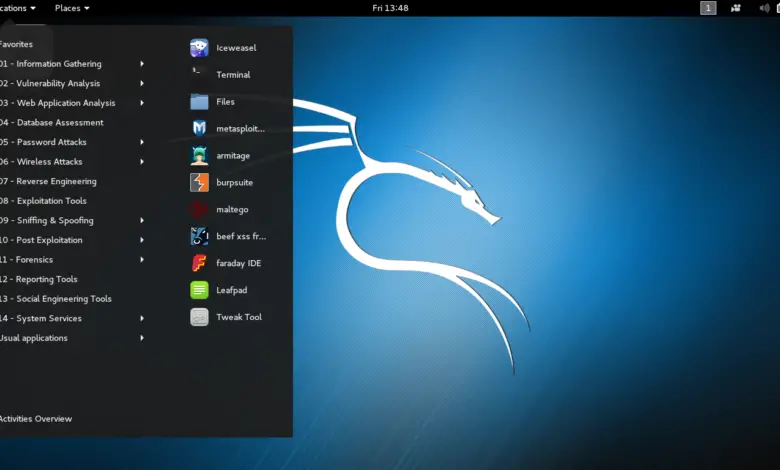Expand arrow beside Password Attacks
The image size is (780, 470).
click(x=142, y=142)
